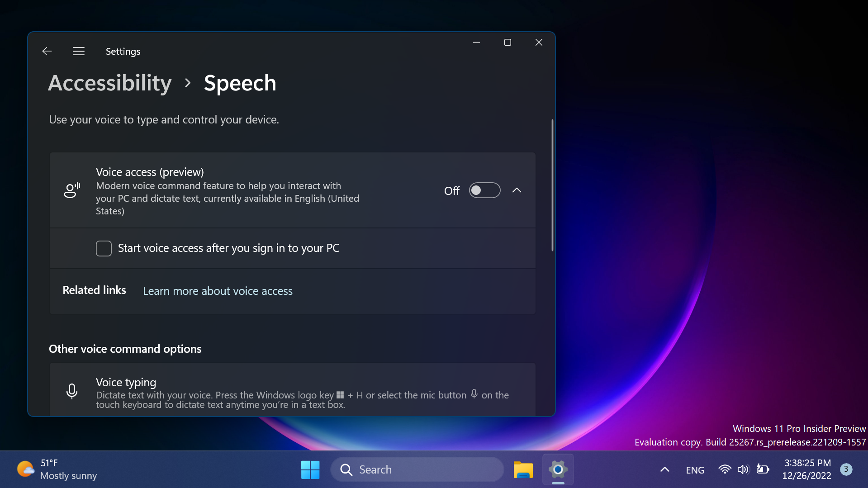Open notification center via the clock

coord(807,469)
